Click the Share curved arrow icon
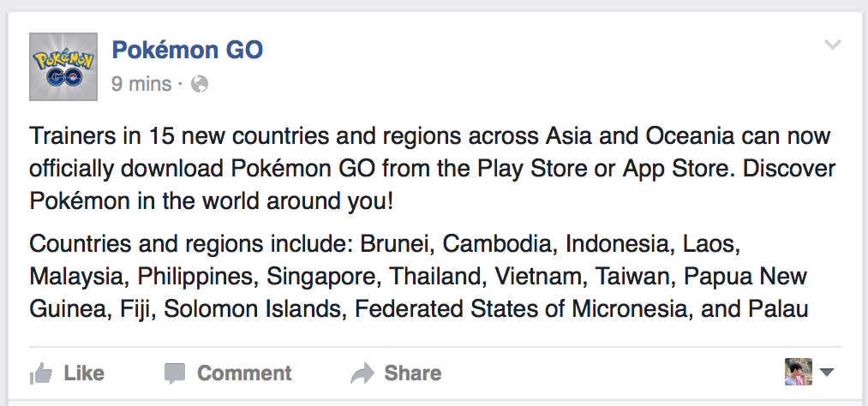Image resolution: width=868 pixels, height=406 pixels. (x=362, y=373)
